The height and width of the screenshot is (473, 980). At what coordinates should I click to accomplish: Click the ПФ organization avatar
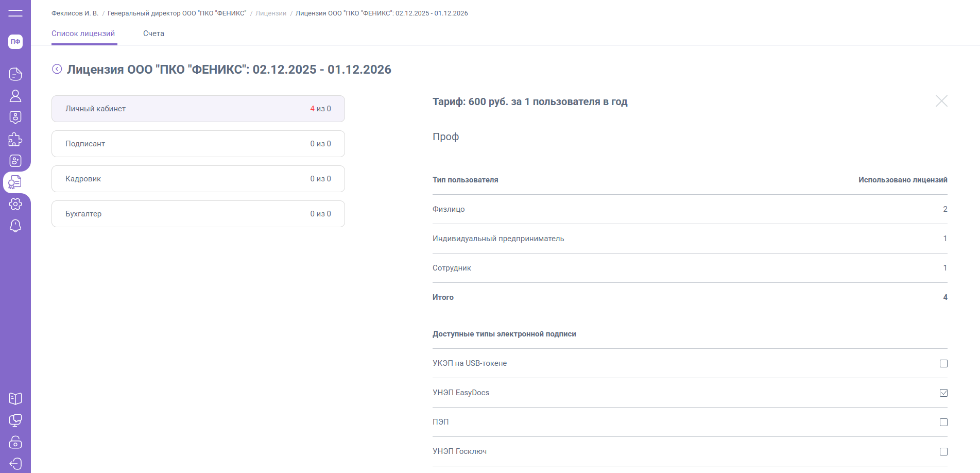15,42
